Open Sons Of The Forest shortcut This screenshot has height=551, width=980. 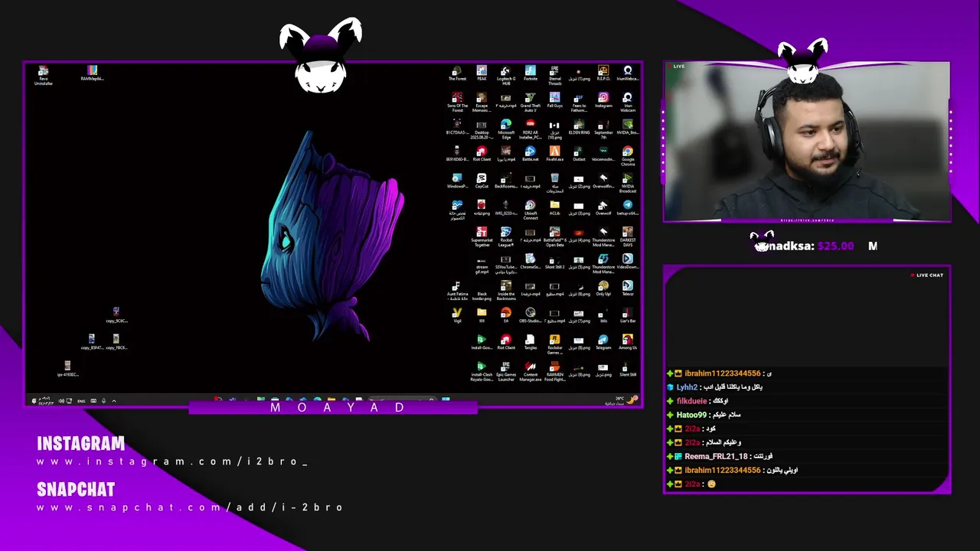point(457,103)
